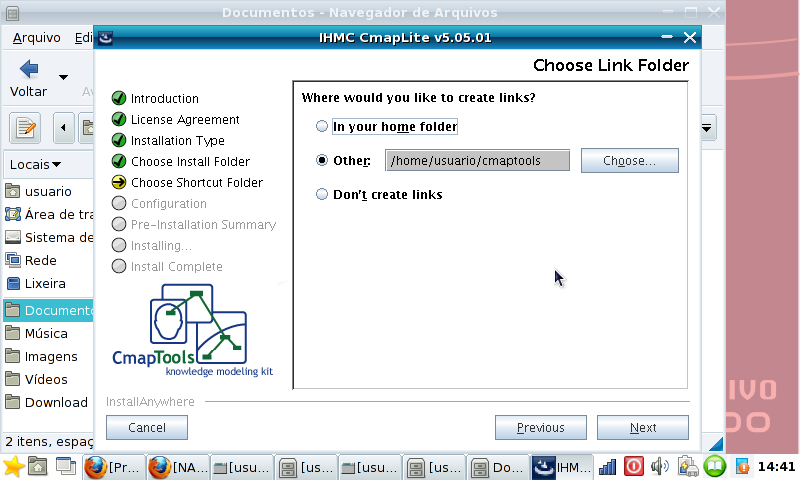Click the home folder icon in taskbar

click(38, 467)
